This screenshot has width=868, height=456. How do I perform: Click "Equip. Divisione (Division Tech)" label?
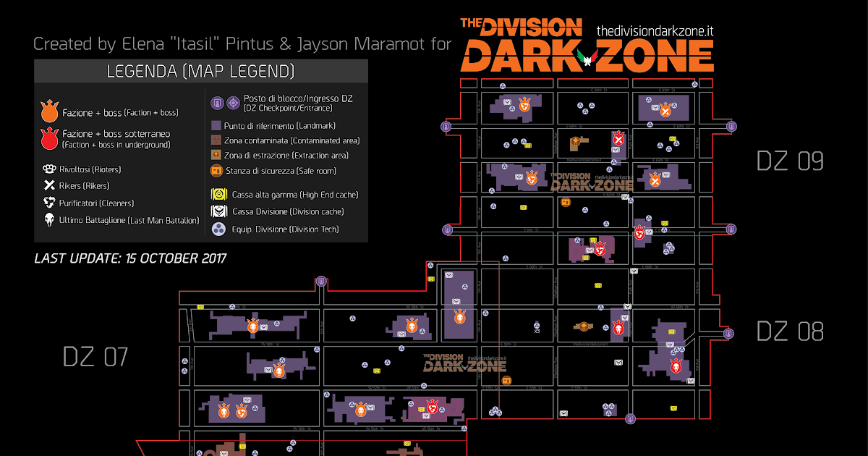pyautogui.click(x=286, y=229)
